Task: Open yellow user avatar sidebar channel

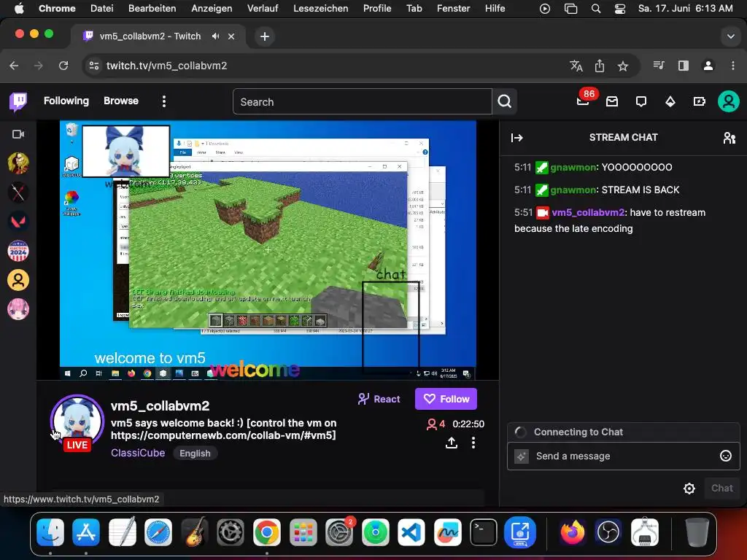Action: pyautogui.click(x=18, y=280)
